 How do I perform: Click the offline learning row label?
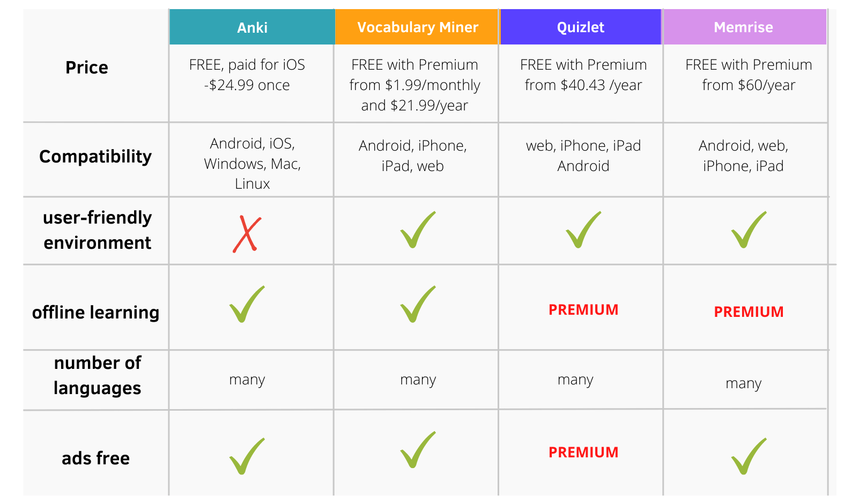coord(95,313)
